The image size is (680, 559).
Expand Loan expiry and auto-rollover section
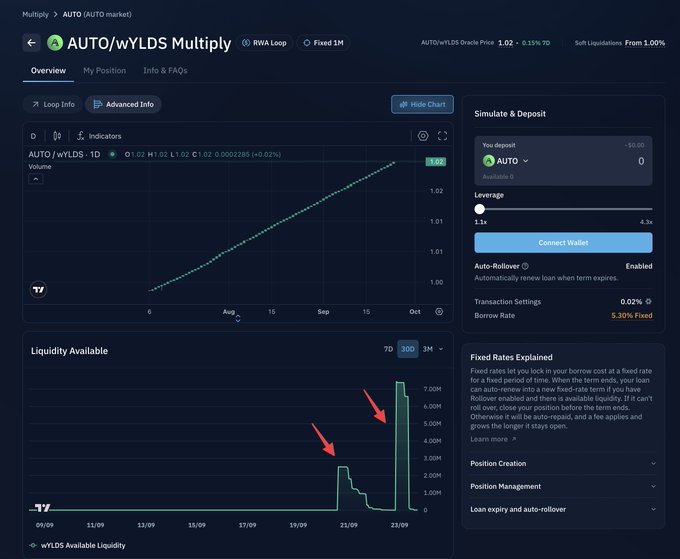pyautogui.click(x=563, y=510)
